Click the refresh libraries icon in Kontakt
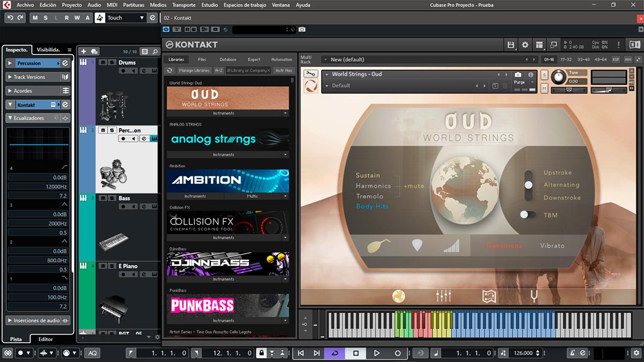 click(x=170, y=70)
